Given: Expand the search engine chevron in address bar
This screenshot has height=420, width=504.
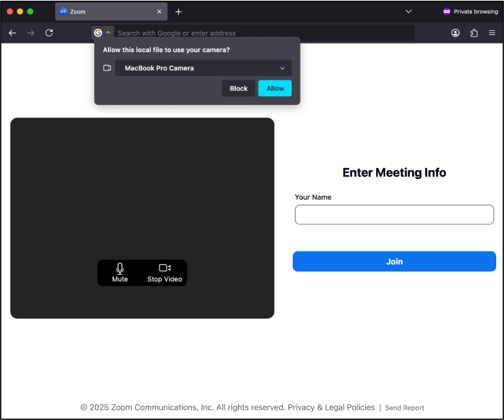Looking at the screenshot, I should (x=109, y=33).
